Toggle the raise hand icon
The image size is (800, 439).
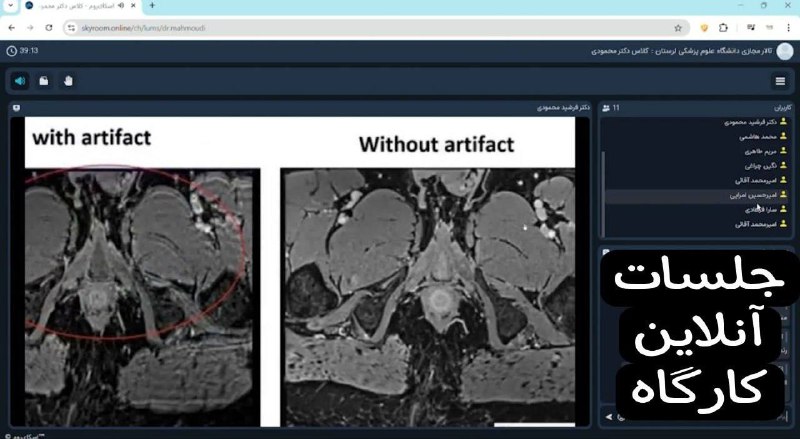pyautogui.click(x=68, y=80)
